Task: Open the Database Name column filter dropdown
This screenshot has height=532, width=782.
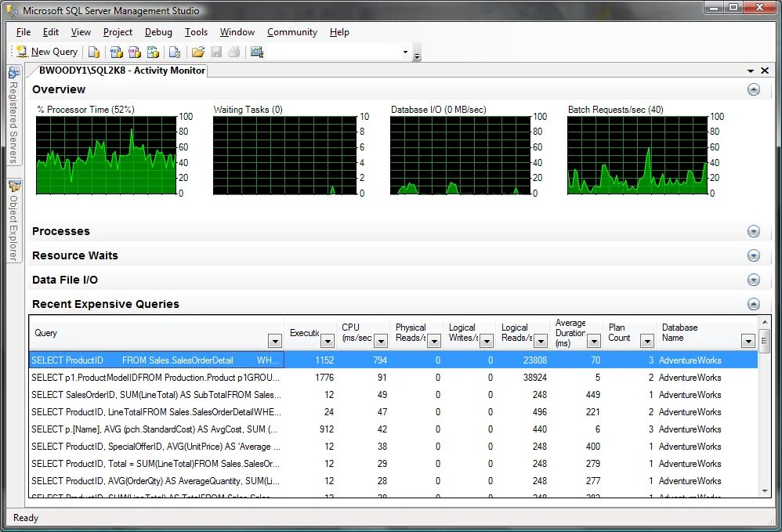Action: [x=748, y=341]
